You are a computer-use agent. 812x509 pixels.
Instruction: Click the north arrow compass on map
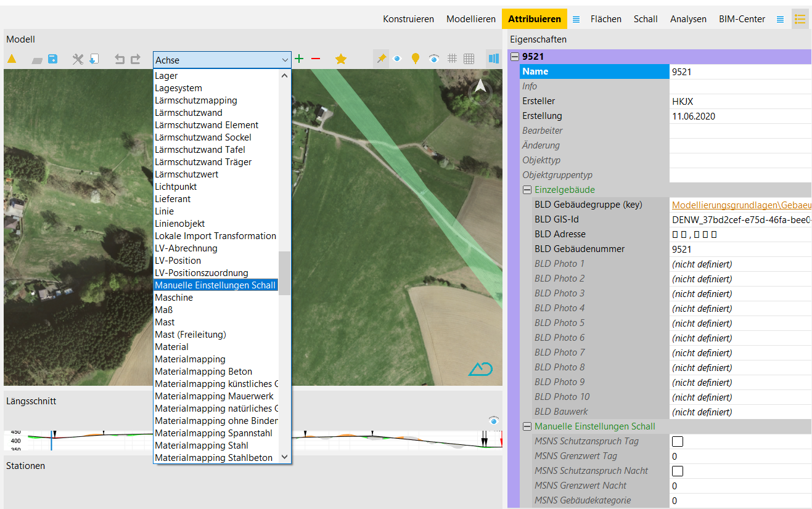pyautogui.click(x=480, y=89)
